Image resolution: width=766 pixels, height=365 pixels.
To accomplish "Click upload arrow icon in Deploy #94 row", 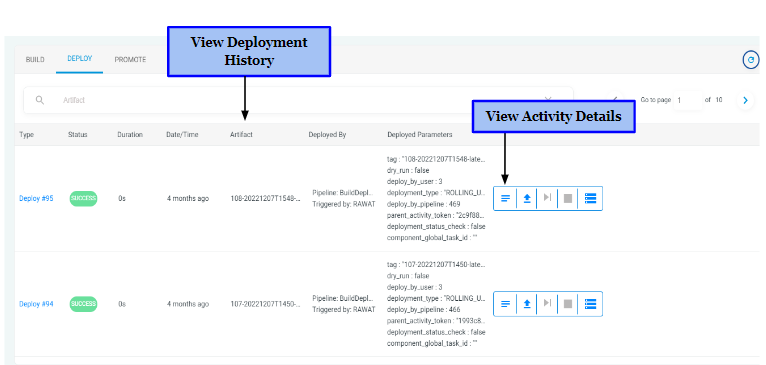I will pos(527,304).
